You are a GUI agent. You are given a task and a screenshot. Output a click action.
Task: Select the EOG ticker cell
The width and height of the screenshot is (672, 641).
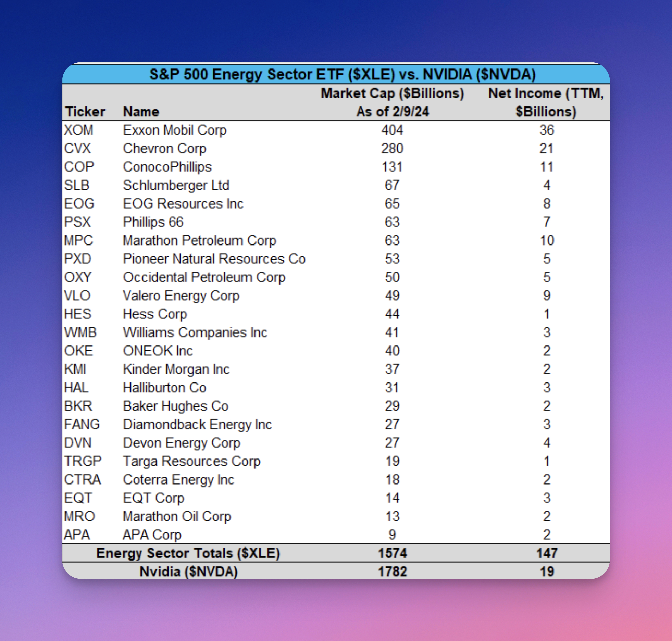(x=79, y=204)
